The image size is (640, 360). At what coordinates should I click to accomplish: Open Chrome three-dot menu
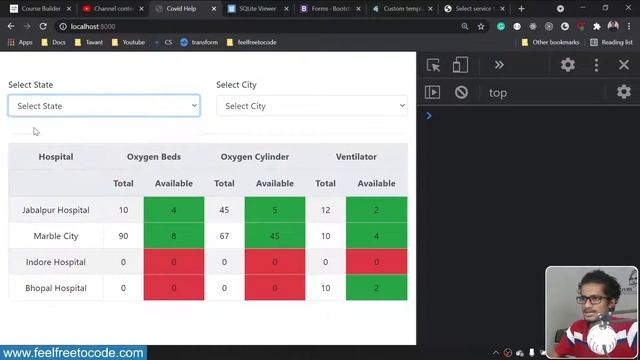click(x=629, y=26)
